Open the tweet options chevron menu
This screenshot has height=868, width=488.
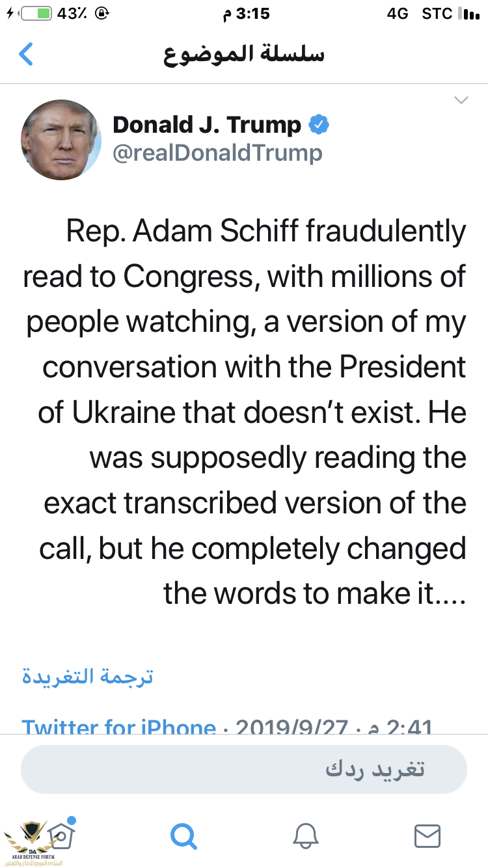coord(461,100)
